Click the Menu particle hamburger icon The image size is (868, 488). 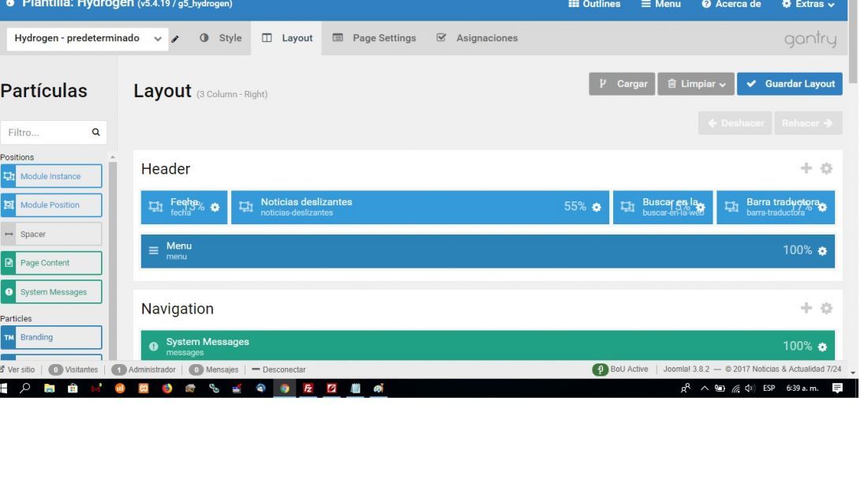click(153, 250)
